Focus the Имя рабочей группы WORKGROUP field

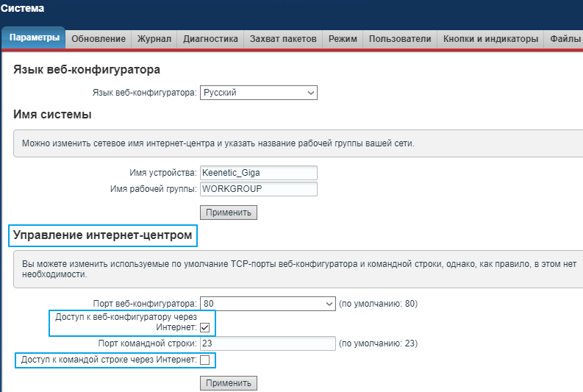pyautogui.click(x=258, y=189)
